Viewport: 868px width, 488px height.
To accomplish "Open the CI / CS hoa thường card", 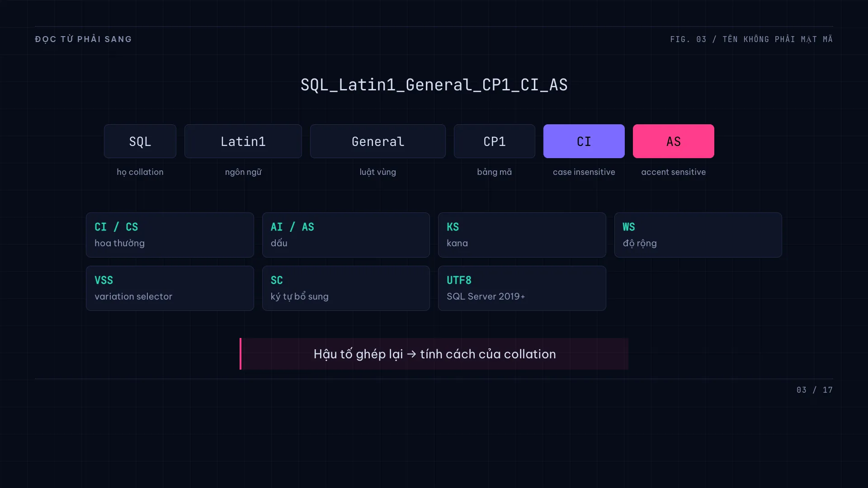I will click(170, 235).
